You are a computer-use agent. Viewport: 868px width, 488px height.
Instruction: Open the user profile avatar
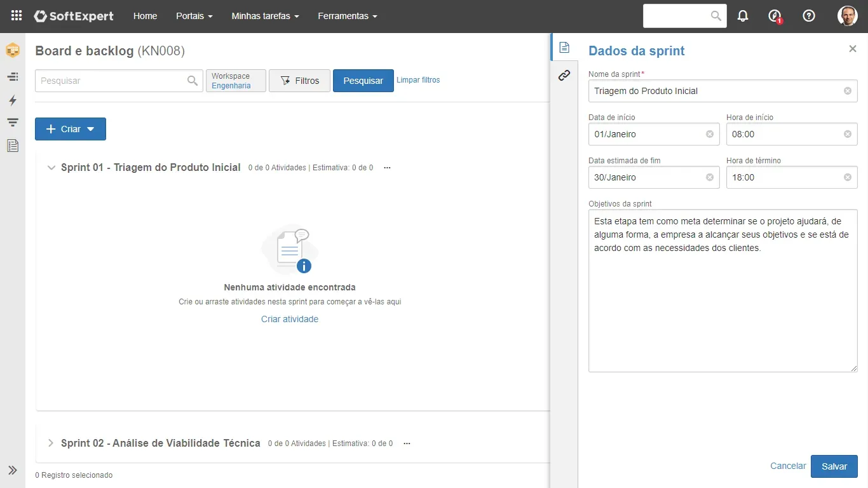[x=847, y=16]
